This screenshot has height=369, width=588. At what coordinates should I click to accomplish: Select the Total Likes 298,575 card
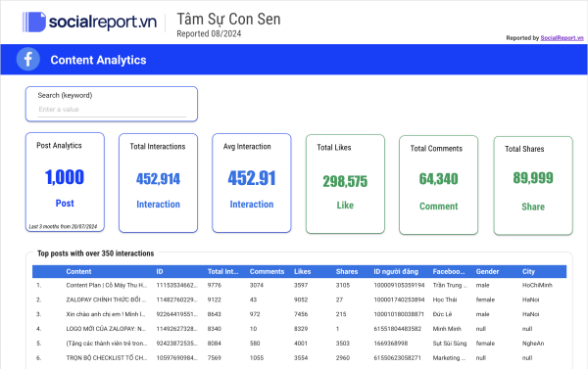click(x=345, y=184)
